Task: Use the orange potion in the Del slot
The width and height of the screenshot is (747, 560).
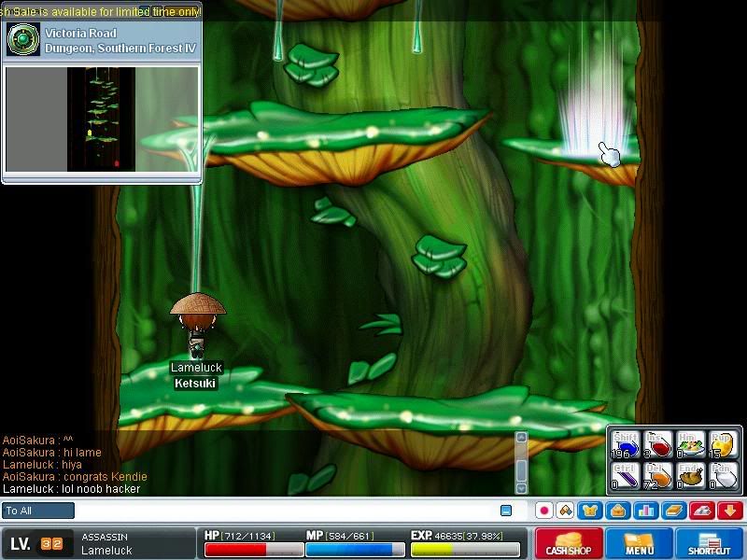Action: point(657,476)
